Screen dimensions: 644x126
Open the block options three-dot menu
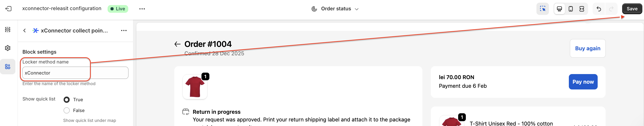pos(124,31)
